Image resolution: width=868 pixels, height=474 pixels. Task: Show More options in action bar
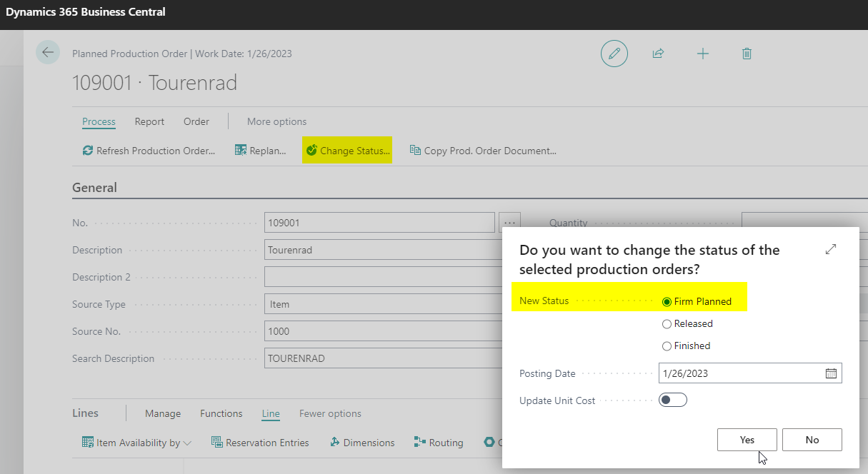click(x=276, y=121)
